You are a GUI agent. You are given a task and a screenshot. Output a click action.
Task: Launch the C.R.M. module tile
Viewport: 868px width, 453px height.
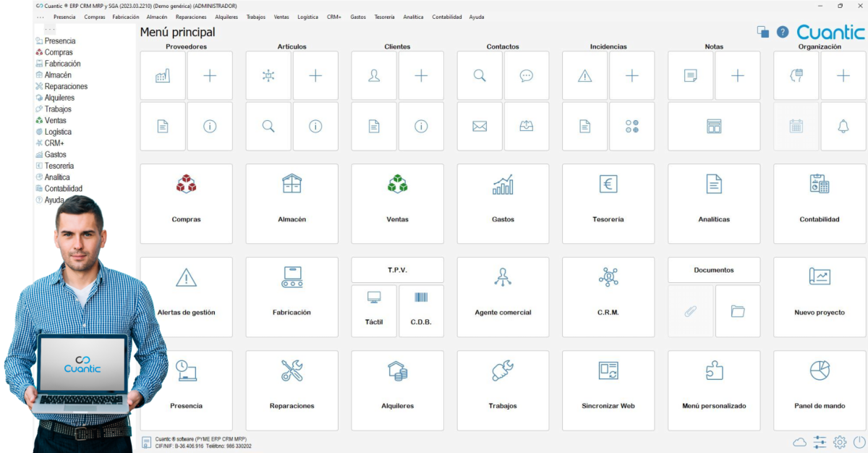pos(608,297)
